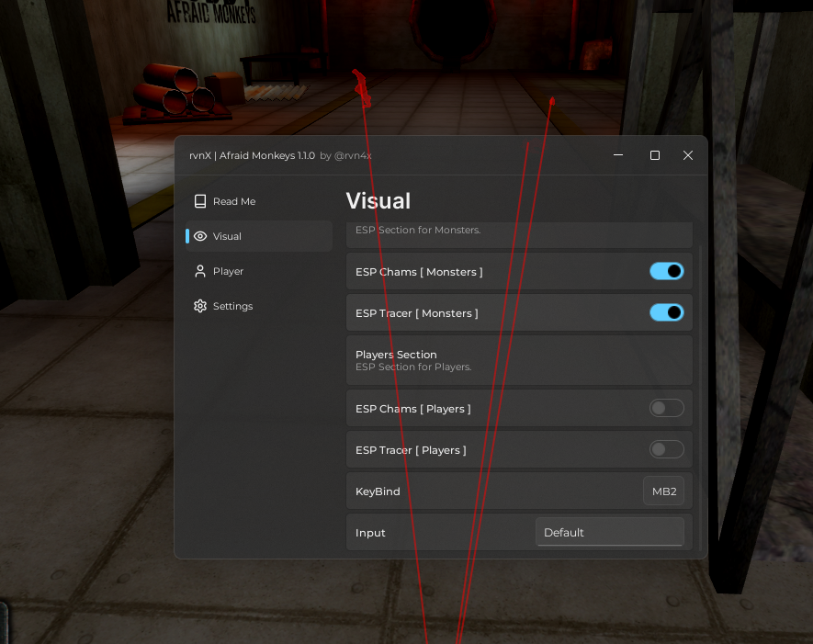Viewport: 813px width, 644px height.
Task: Open the Settings tab
Action: 259,306
